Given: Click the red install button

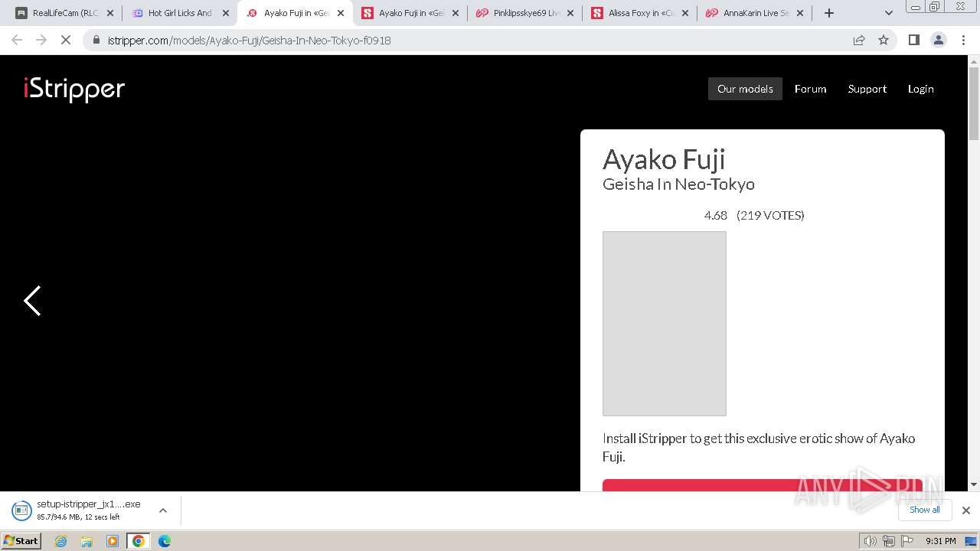Looking at the screenshot, I should [x=762, y=485].
